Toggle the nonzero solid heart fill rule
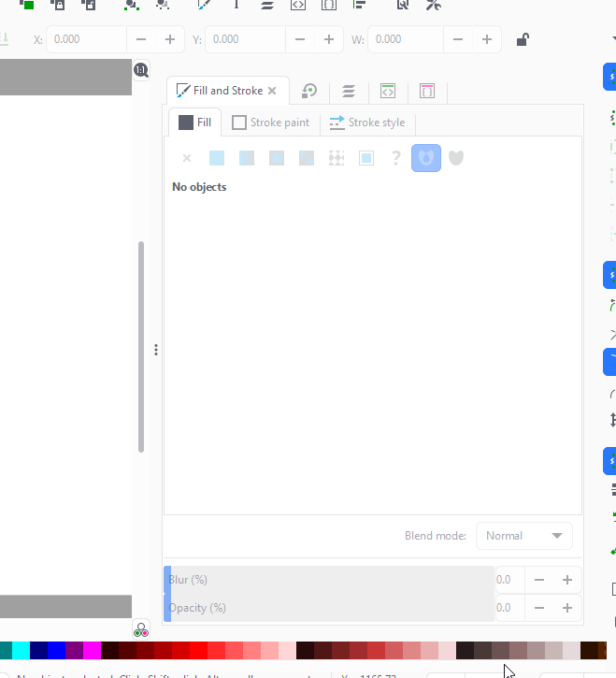 [x=456, y=158]
